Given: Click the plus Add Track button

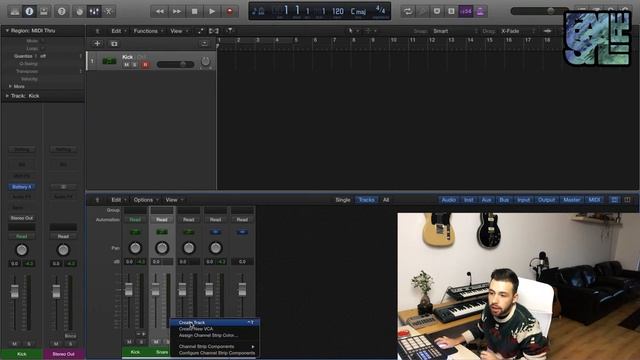Looking at the screenshot, I should [97, 43].
